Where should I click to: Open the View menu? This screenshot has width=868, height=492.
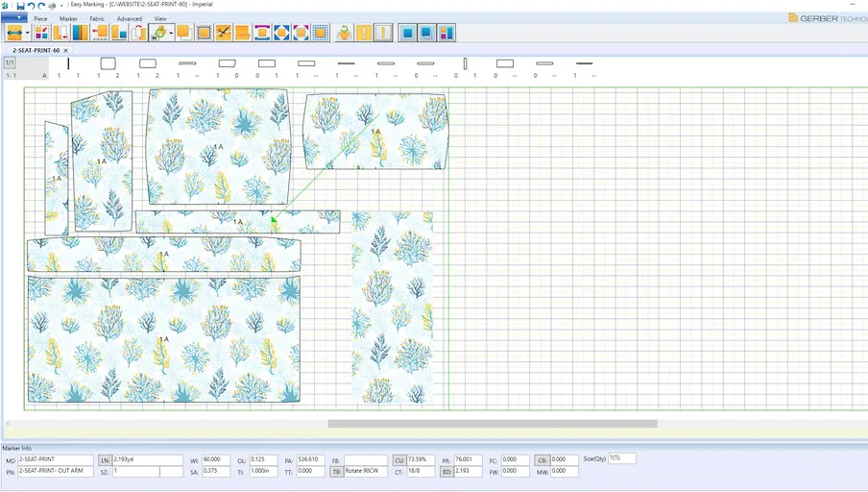click(x=160, y=18)
